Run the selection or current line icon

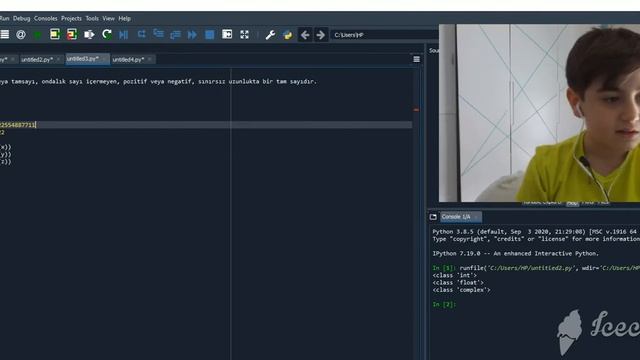[x=89, y=35]
